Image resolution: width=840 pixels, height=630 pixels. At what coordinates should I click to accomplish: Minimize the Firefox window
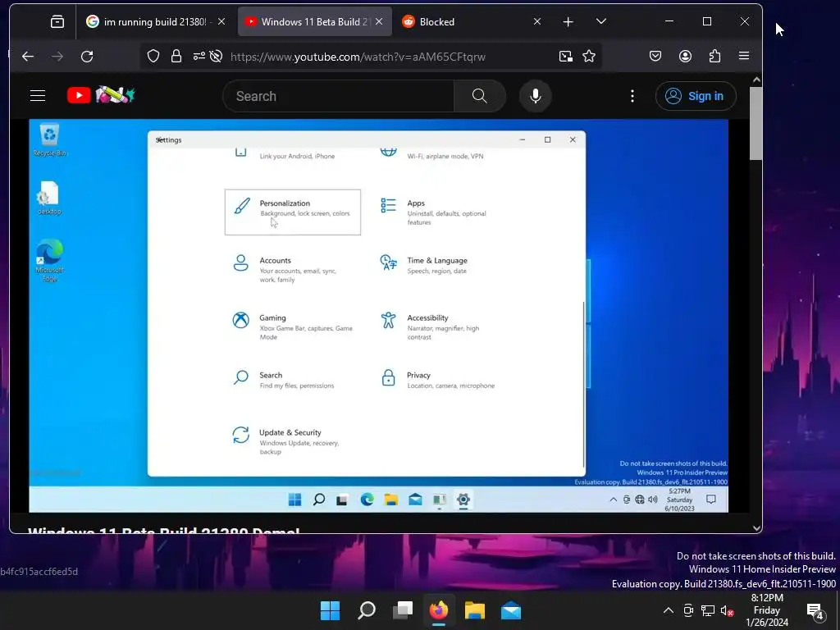(x=669, y=21)
